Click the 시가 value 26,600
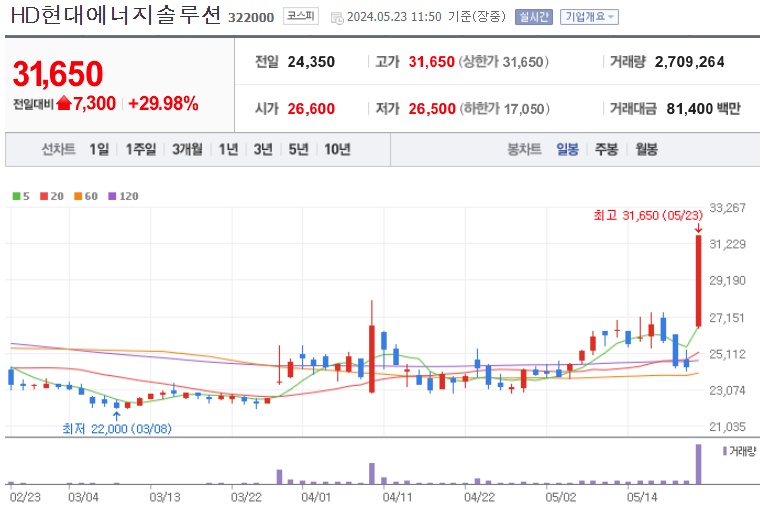 click(x=311, y=109)
